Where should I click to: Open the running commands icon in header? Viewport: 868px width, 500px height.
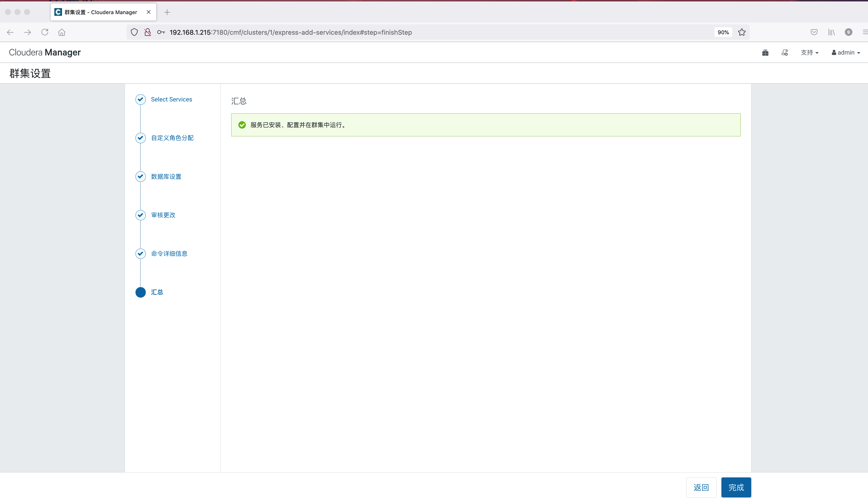click(784, 53)
